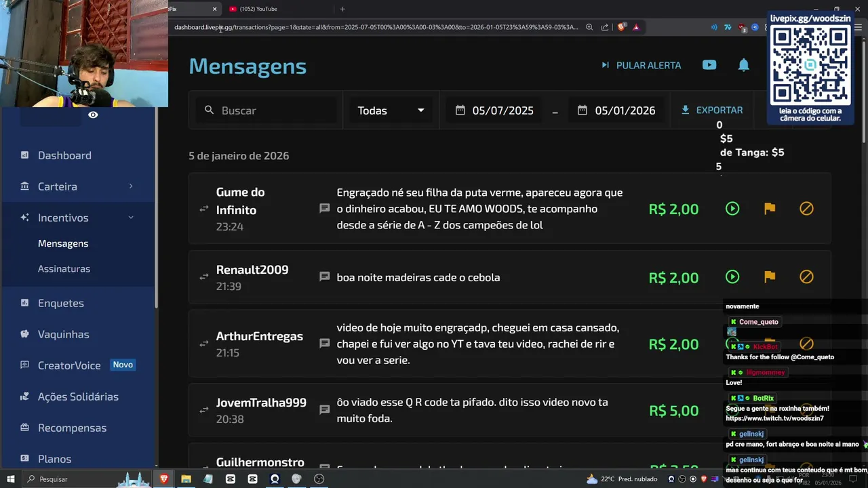The width and height of the screenshot is (868, 488).
Task: Block the ArthurEntregas message
Action: (x=806, y=344)
